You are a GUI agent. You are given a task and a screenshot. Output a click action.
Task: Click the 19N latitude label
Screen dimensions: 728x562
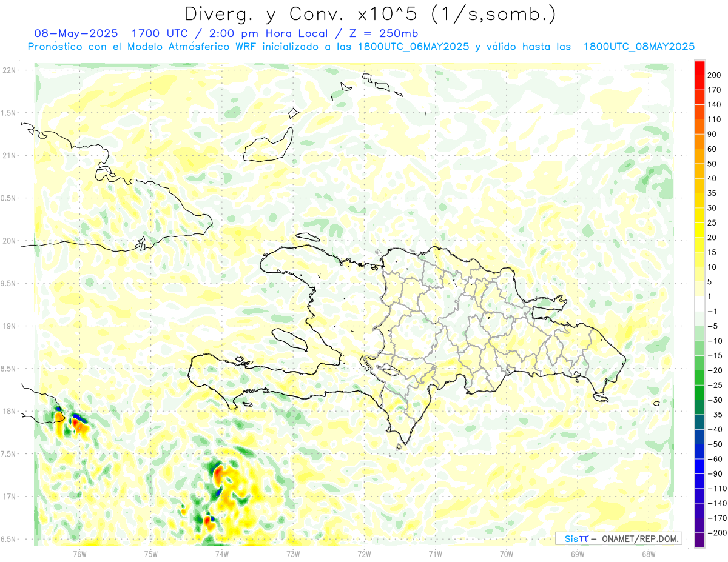(x=9, y=326)
